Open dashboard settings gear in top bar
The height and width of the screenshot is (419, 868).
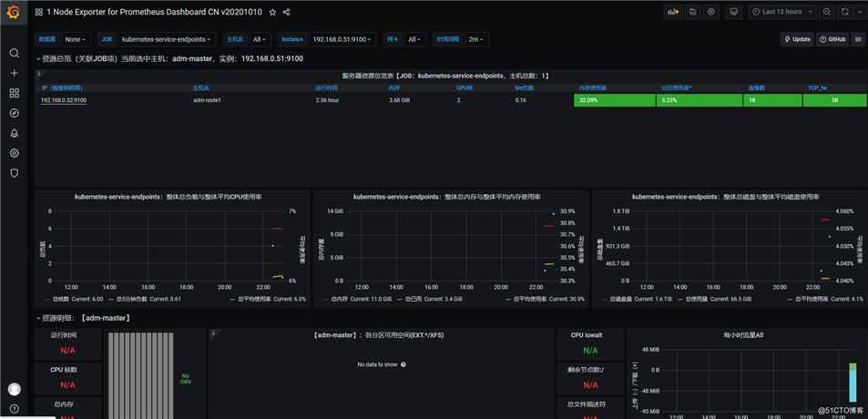pos(711,12)
